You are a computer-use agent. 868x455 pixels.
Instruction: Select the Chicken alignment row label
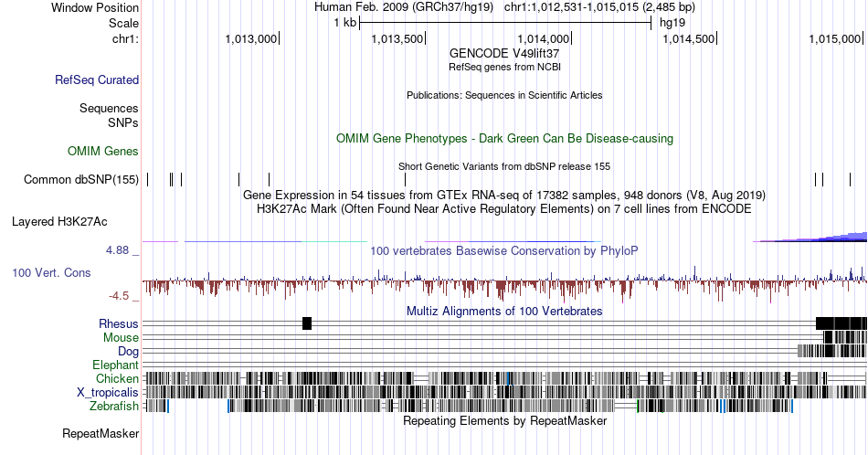coord(117,378)
